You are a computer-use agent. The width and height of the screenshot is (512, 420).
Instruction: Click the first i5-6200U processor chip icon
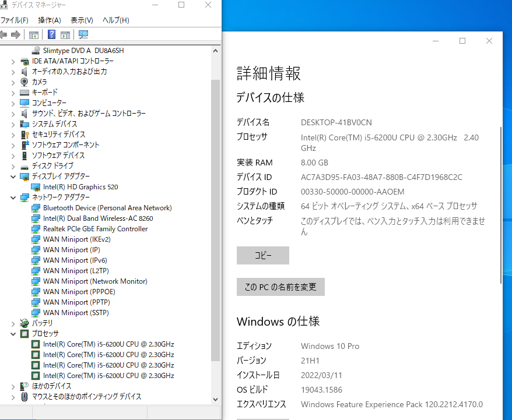pos(36,344)
